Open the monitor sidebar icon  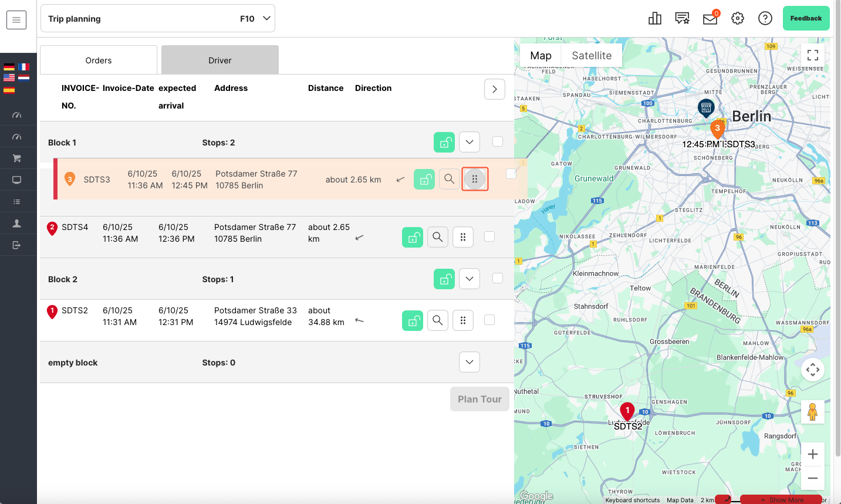[16, 180]
